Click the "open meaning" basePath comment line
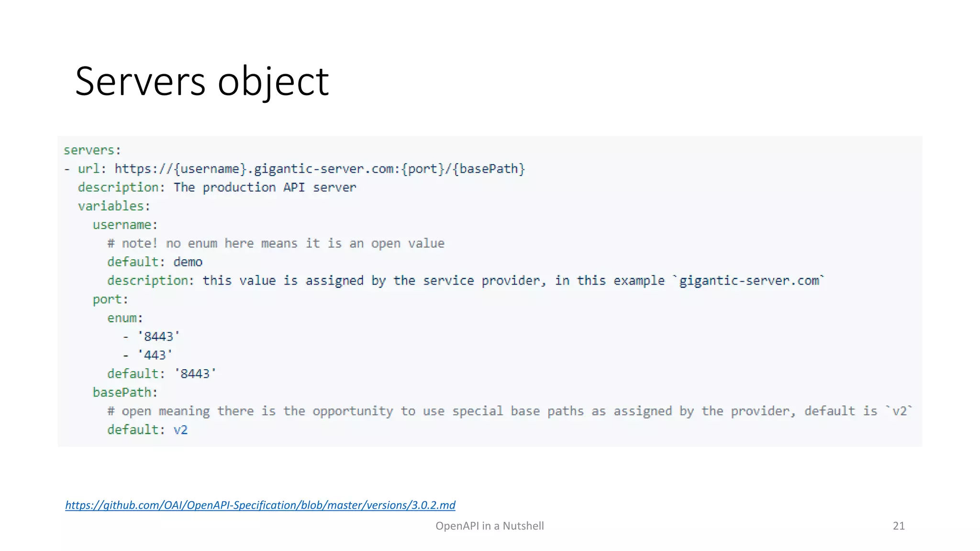The width and height of the screenshot is (980, 551). pyautogui.click(x=510, y=411)
